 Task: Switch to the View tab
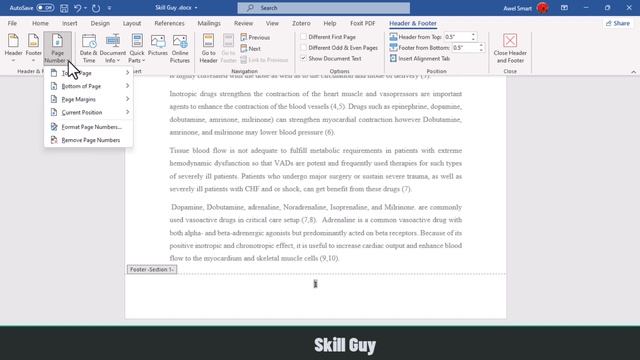tap(272, 23)
